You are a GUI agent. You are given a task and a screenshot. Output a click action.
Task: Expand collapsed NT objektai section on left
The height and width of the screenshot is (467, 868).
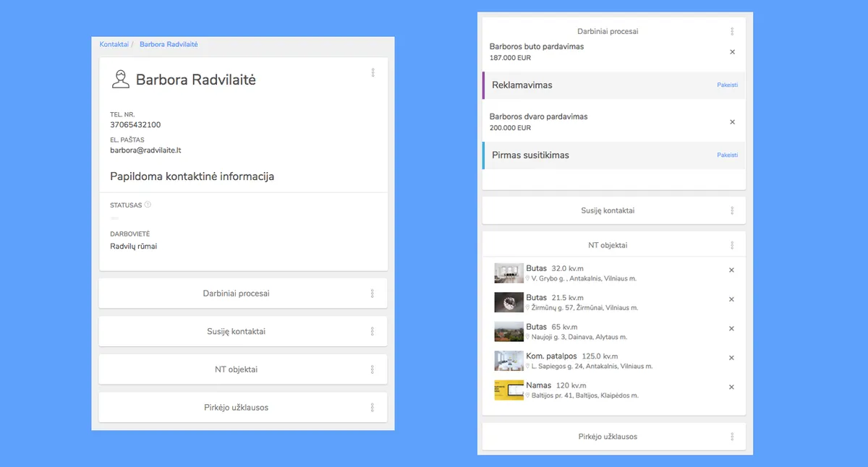pyautogui.click(x=236, y=369)
